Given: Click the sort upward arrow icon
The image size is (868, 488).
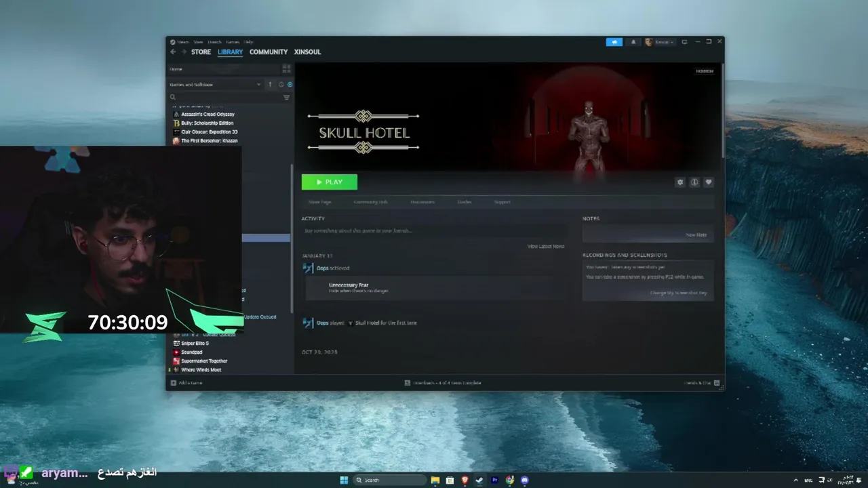Looking at the screenshot, I should (270, 85).
